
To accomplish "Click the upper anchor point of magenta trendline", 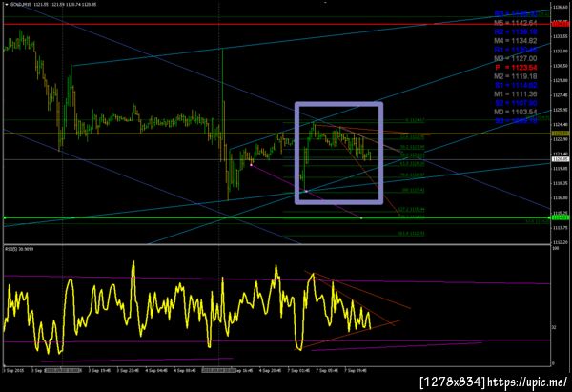I will [251, 165].
